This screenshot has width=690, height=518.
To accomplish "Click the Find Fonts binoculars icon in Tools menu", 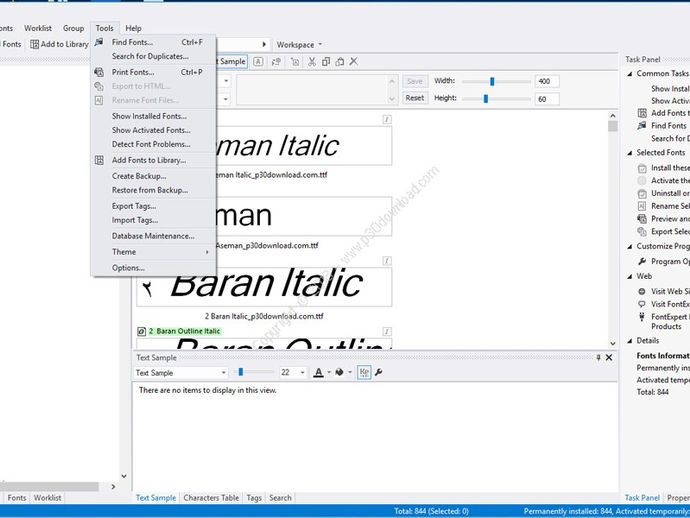I will pyautogui.click(x=99, y=42).
